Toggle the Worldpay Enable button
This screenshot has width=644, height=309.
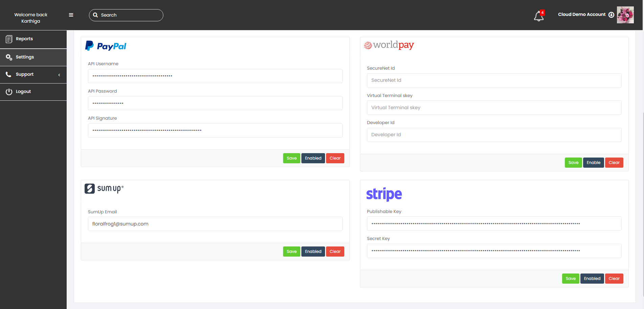[x=593, y=163]
